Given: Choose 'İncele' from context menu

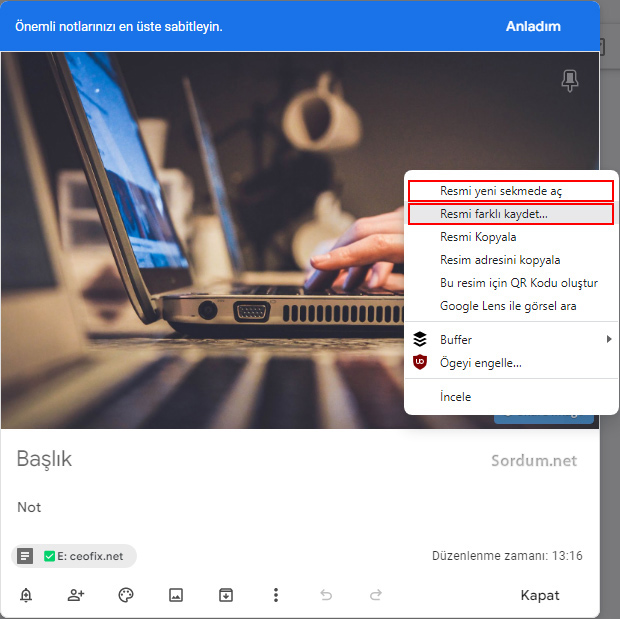Looking at the screenshot, I should click(x=511, y=396).
